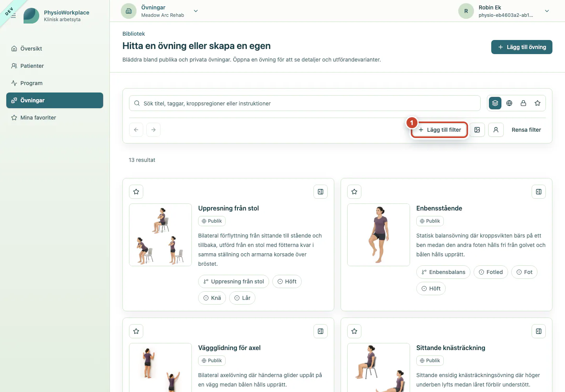Open the Uppresning från stol thumbnail
565x392 pixels.
160,235
